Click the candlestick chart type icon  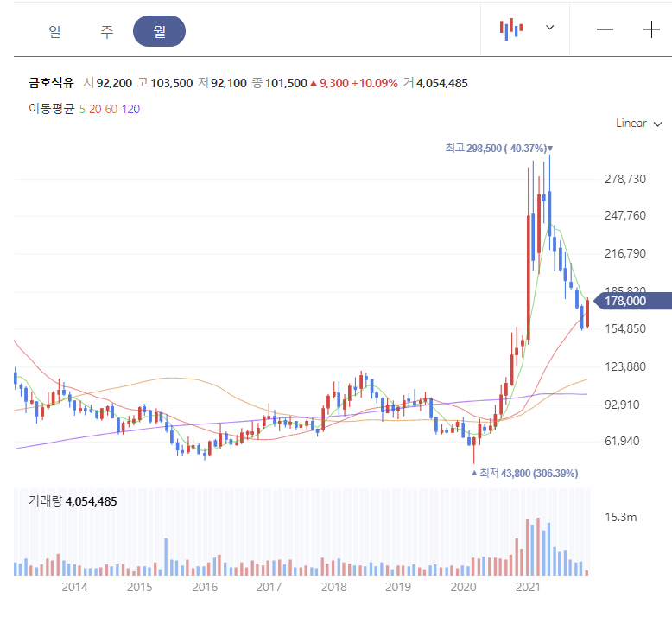pos(511,29)
